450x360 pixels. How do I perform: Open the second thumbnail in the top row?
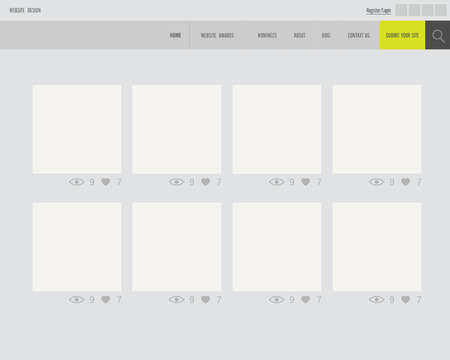click(x=177, y=129)
